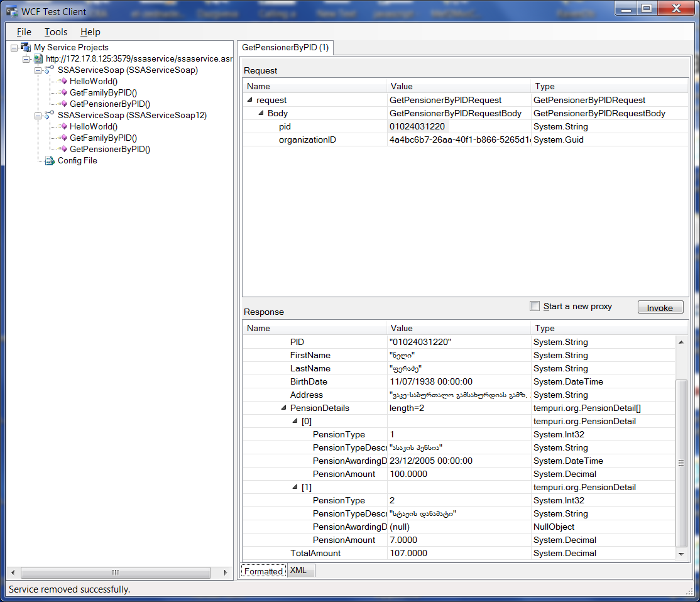This screenshot has width=700, height=602.
Task: Click the WCF Test Client title icon
Action: [x=11, y=11]
